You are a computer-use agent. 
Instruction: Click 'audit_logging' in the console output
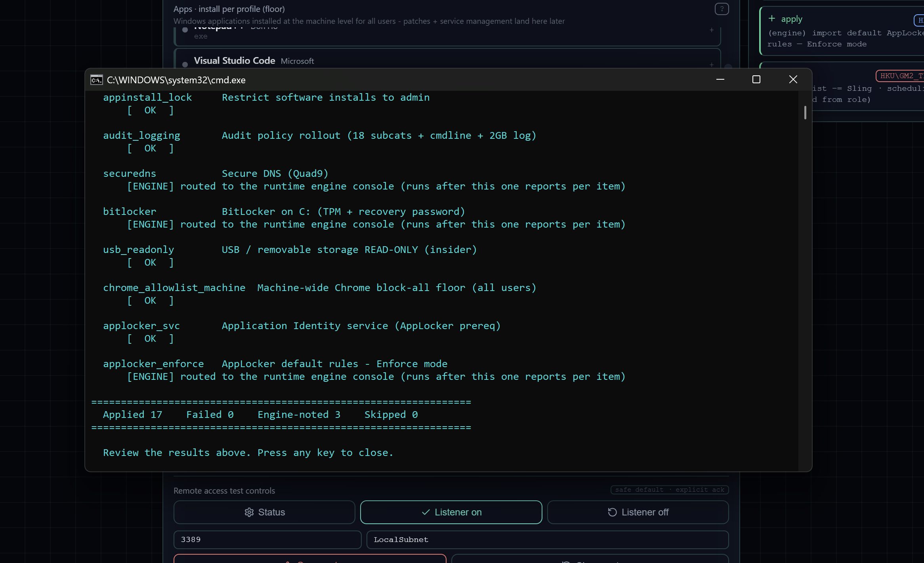click(141, 135)
